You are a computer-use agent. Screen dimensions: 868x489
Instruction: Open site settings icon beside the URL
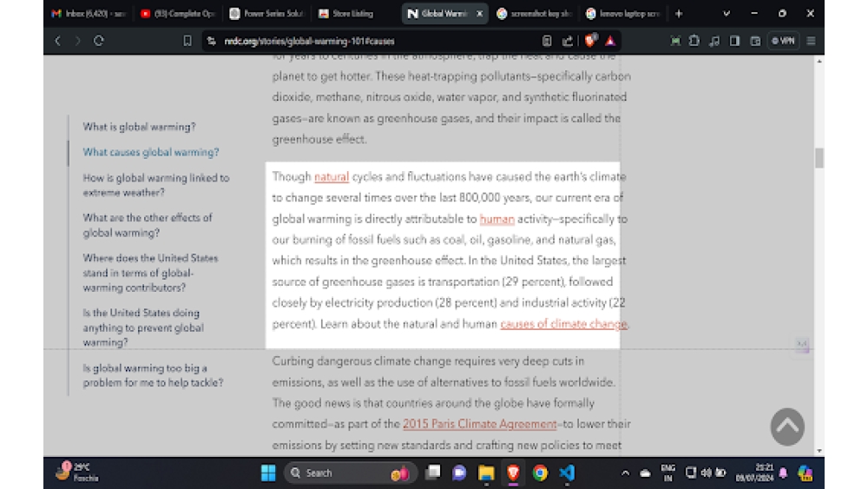(x=212, y=41)
